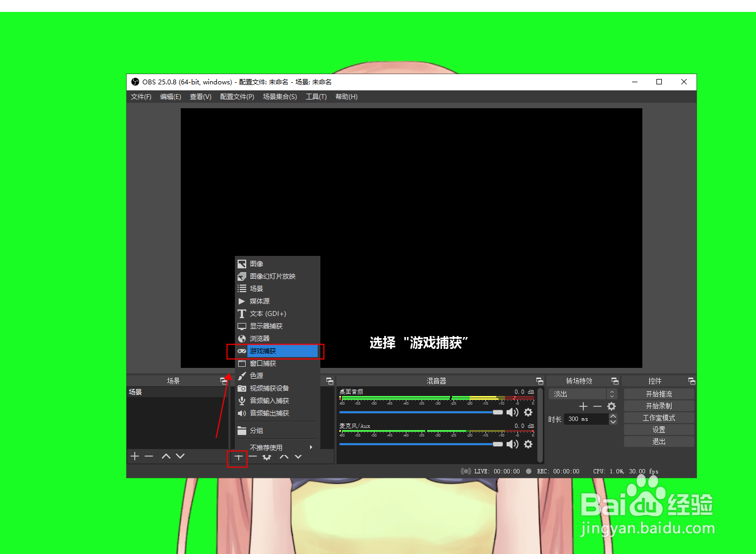Remove transition with the 转场特效 minus icon
This screenshot has width=756, height=554.
pos(597,406)
